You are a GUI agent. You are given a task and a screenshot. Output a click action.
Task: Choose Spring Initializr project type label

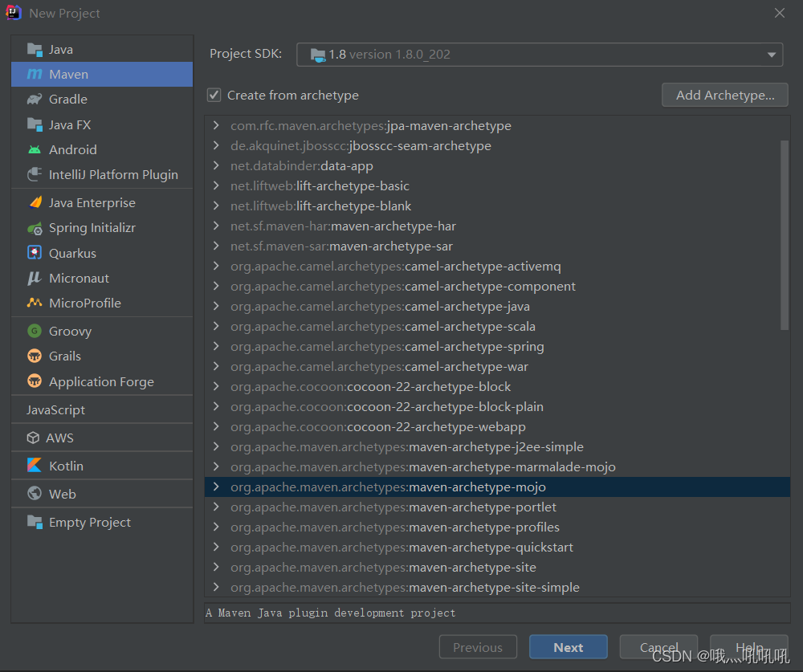point(92,228)
